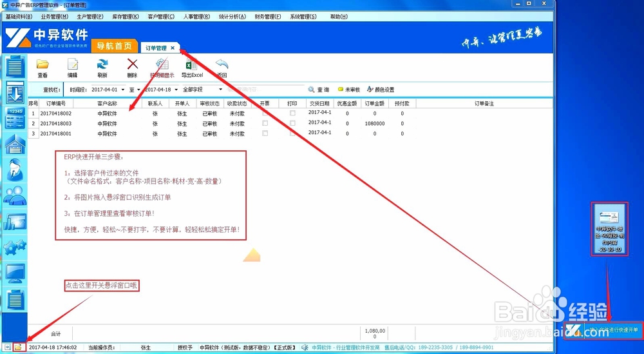Click the 未审核 yellow filter button

(x=349, y=89)
